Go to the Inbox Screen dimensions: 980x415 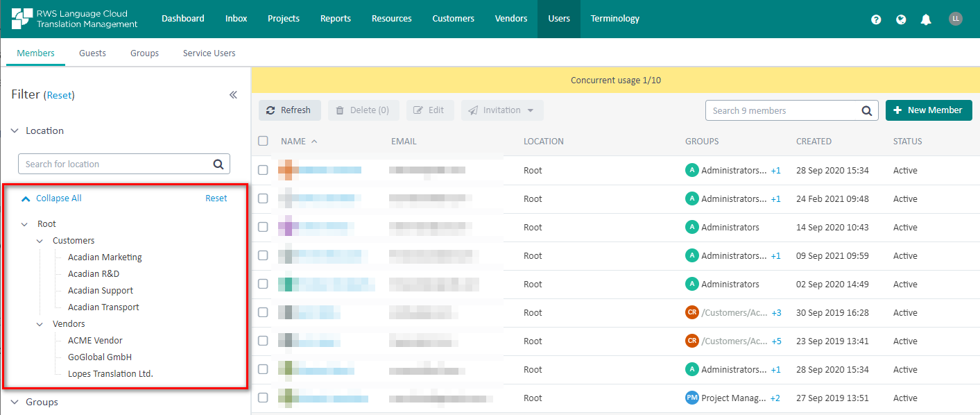pos(237,19)
